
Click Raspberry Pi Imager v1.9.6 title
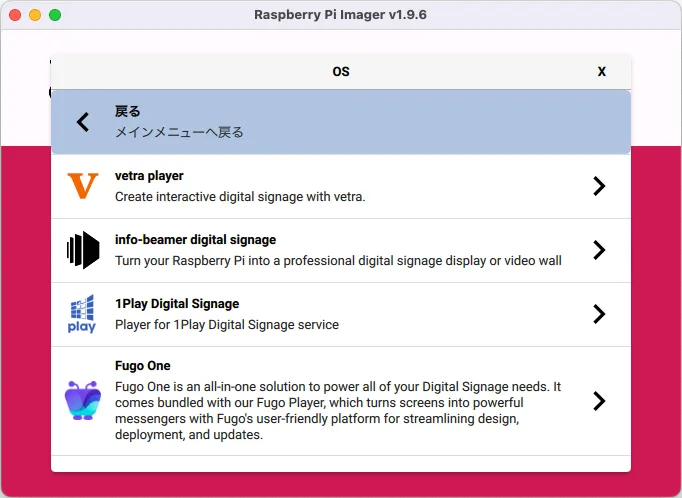341,15
